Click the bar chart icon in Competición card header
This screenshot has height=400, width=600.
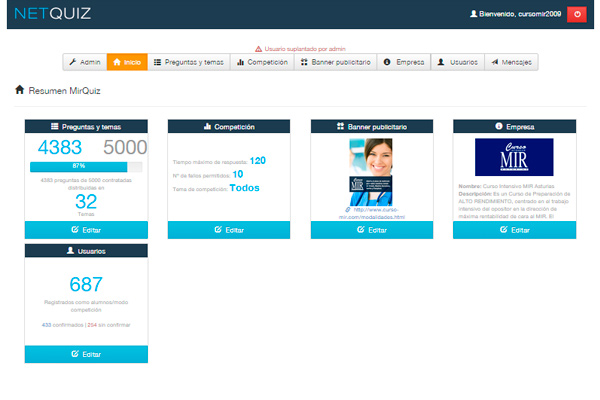click(207, 126)
